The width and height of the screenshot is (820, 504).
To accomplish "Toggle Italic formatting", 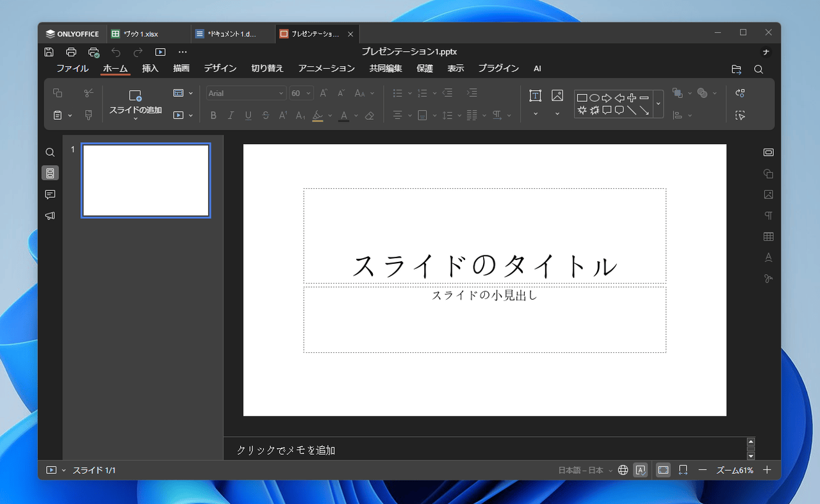I will coord(231,115).
